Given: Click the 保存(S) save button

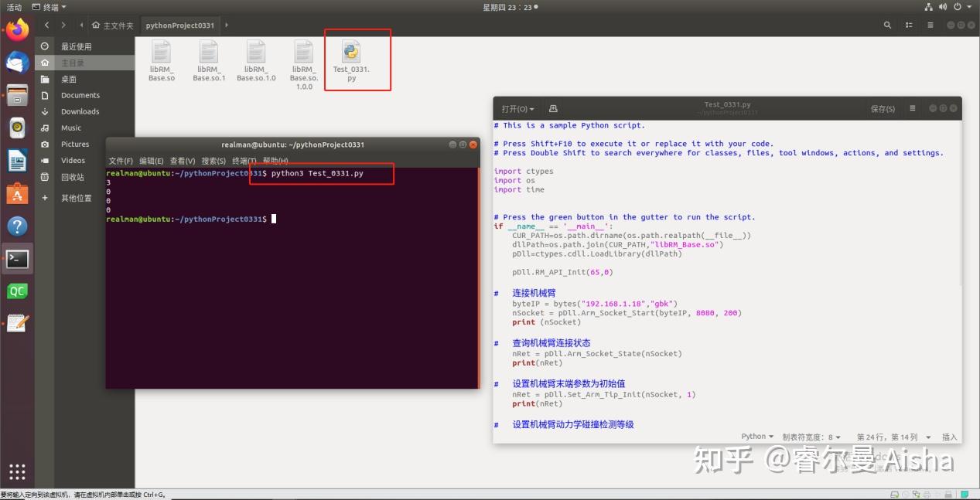Looking at the screenshot, I should [x=882, y=108].
